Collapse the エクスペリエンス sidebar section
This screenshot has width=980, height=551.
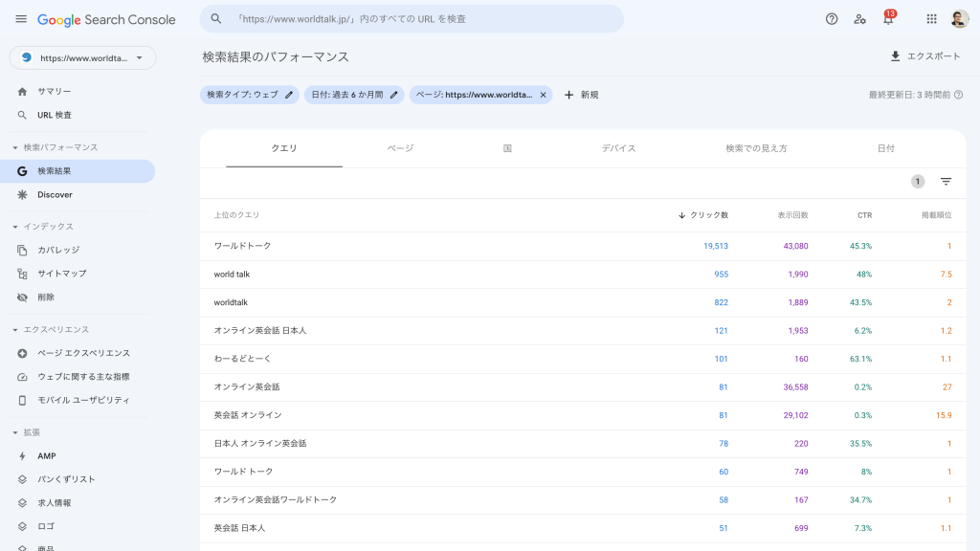click(15, 329)
